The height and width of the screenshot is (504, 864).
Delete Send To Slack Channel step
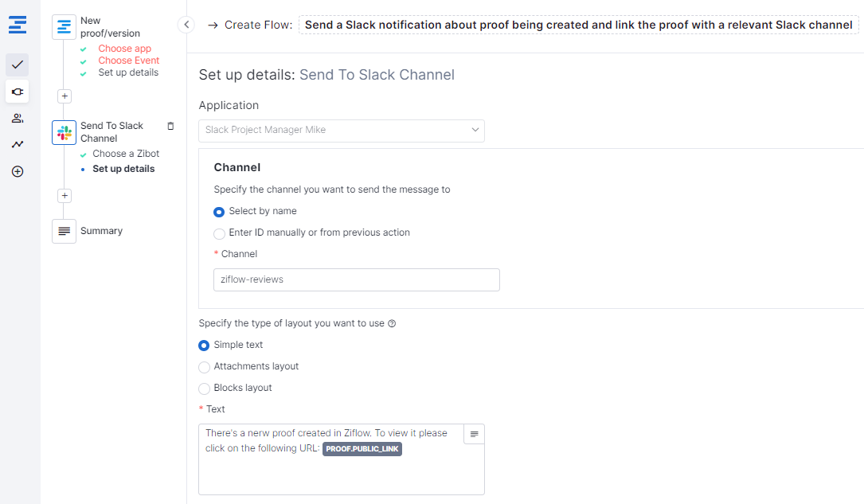pos(170,126)
